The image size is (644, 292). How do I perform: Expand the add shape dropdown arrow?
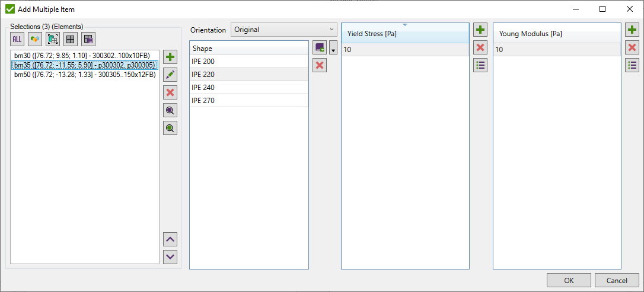tap(333, 49)
